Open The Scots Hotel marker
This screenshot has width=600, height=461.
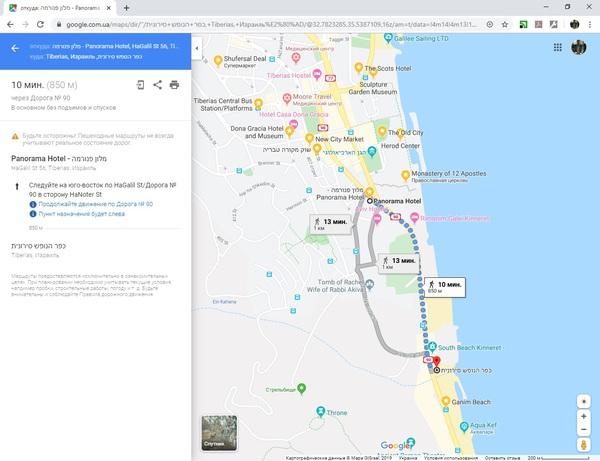[x=359, y=68]
